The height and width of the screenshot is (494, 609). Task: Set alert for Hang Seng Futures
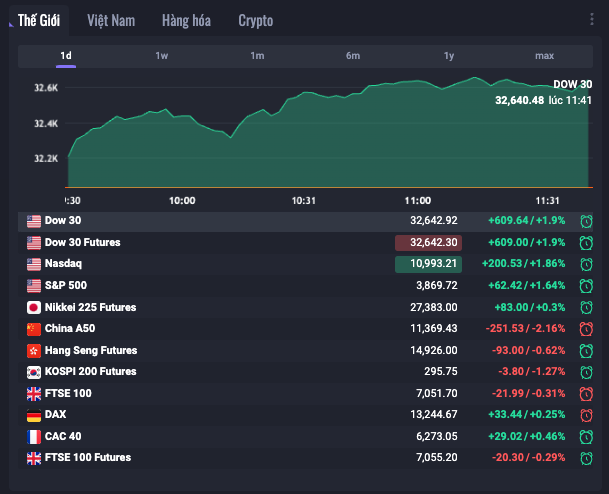pyautogui.click(x=586, y=351)
